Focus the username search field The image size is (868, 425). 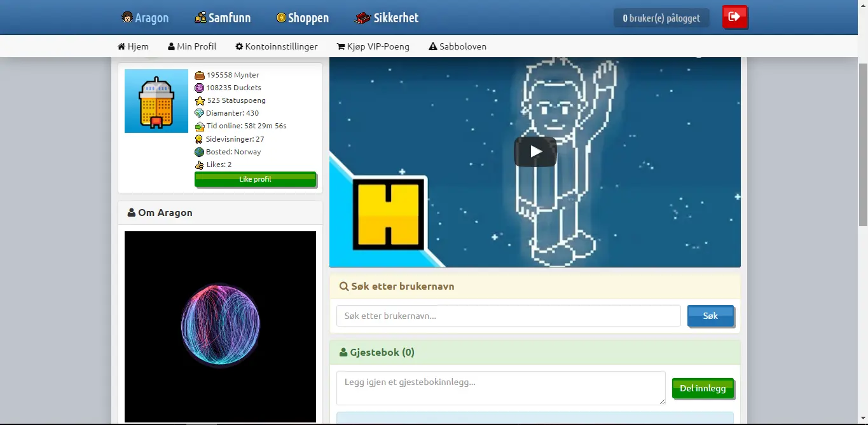coord(509,316)
